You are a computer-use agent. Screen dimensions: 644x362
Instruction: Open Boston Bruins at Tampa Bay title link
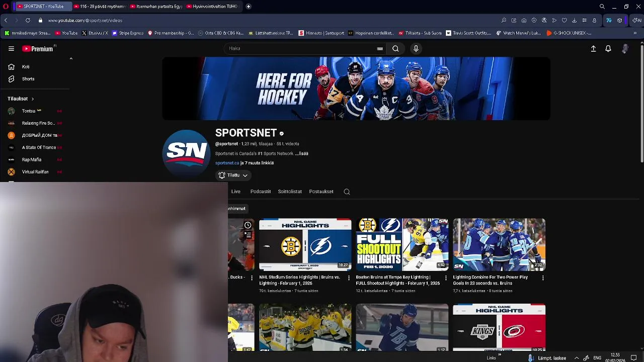[398, 280]
